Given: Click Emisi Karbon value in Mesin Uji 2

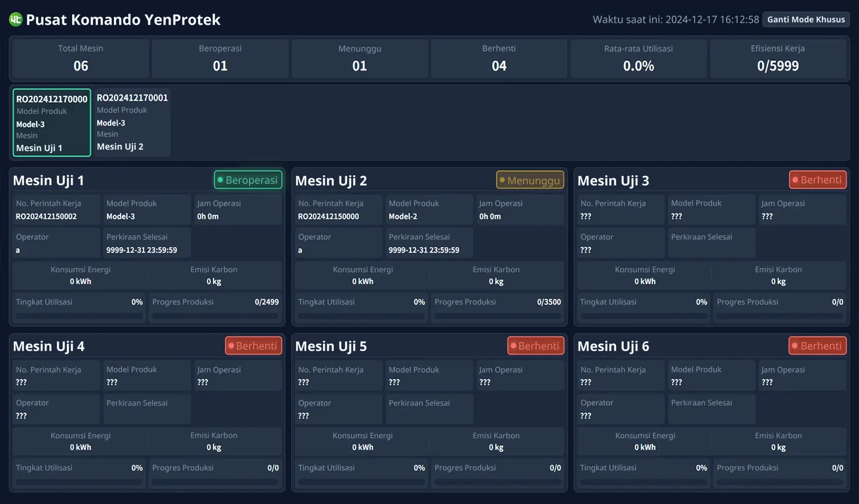Looking at the screenshot, I should (x=497, y=281).
